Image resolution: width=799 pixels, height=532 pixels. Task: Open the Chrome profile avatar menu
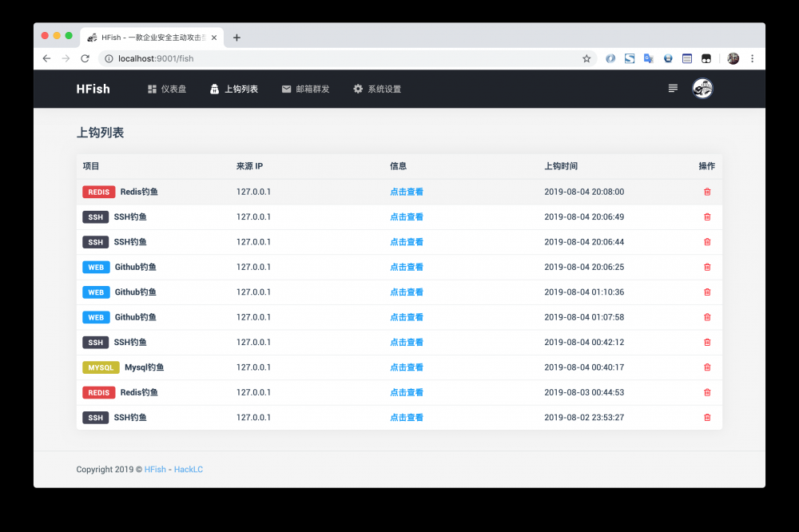point(733,58)
